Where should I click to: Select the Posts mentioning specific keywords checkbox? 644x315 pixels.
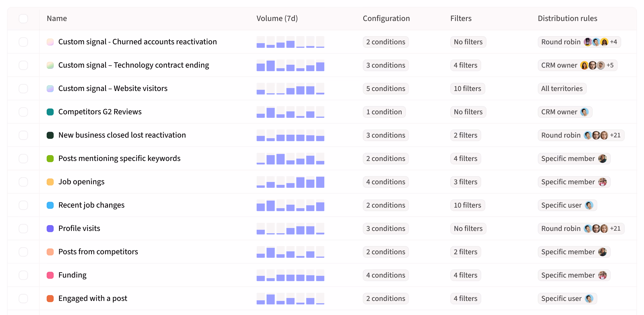tap(23, 159)
